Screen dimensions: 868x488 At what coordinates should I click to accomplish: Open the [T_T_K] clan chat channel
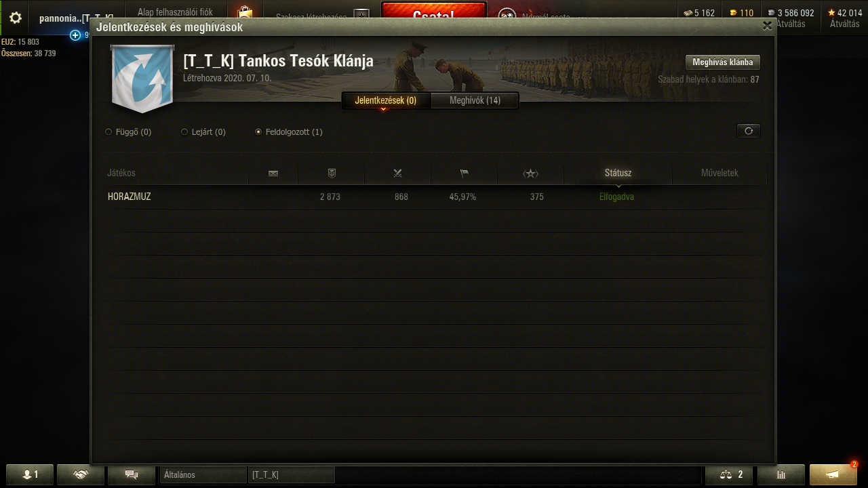click(x=292, y=474)
